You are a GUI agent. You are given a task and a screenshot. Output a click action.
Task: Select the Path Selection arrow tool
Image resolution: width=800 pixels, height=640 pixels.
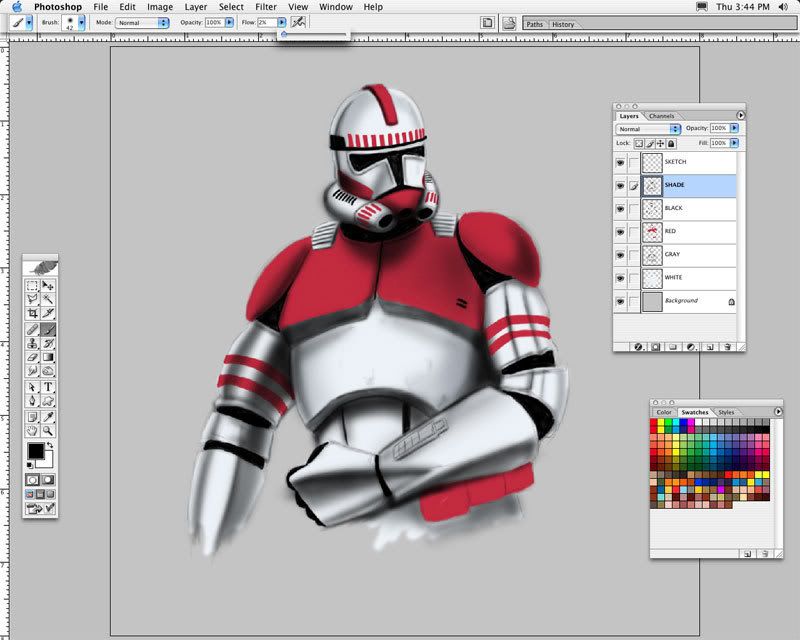(33, 387)
